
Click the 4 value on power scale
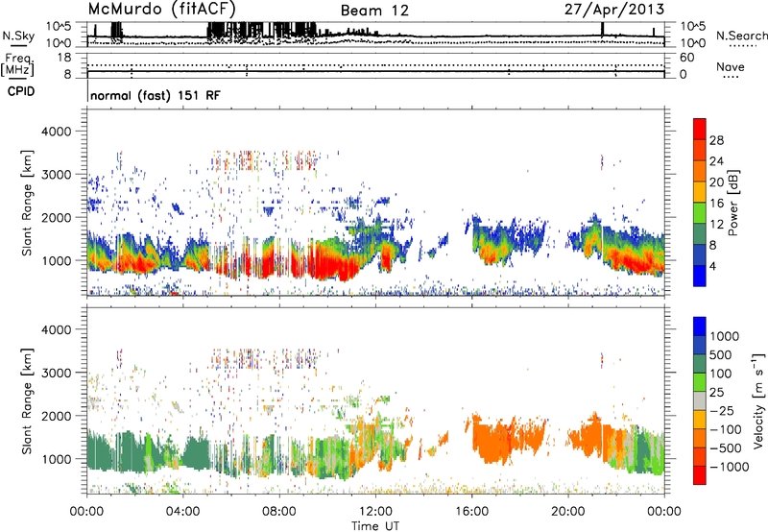click(x=713, y=267)
